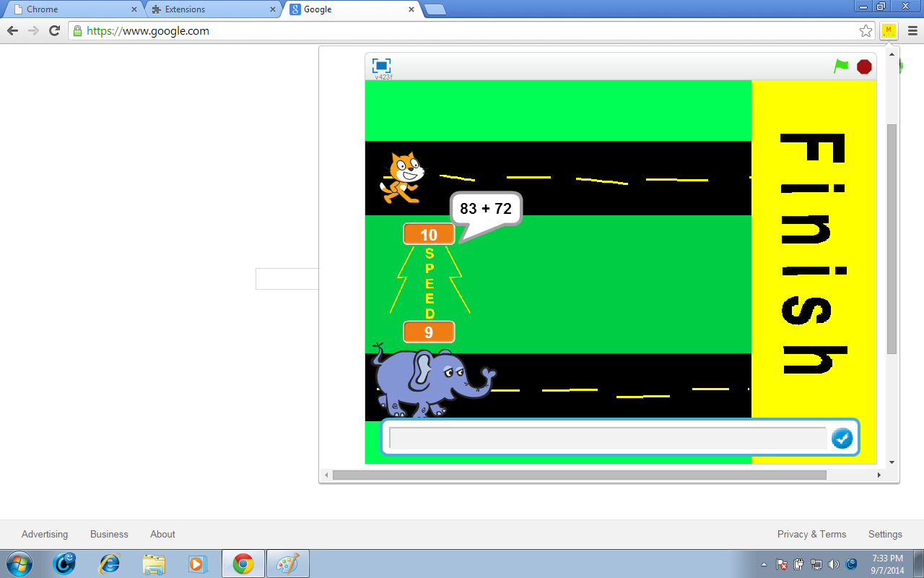Click the answer input field
This screenshot has height=578, width=924.
click(x=608, y=439)
